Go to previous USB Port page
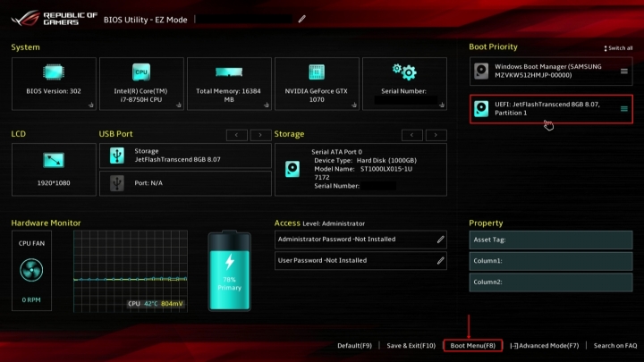This screenshot has height=362, width=644. (x=237, y=135)
